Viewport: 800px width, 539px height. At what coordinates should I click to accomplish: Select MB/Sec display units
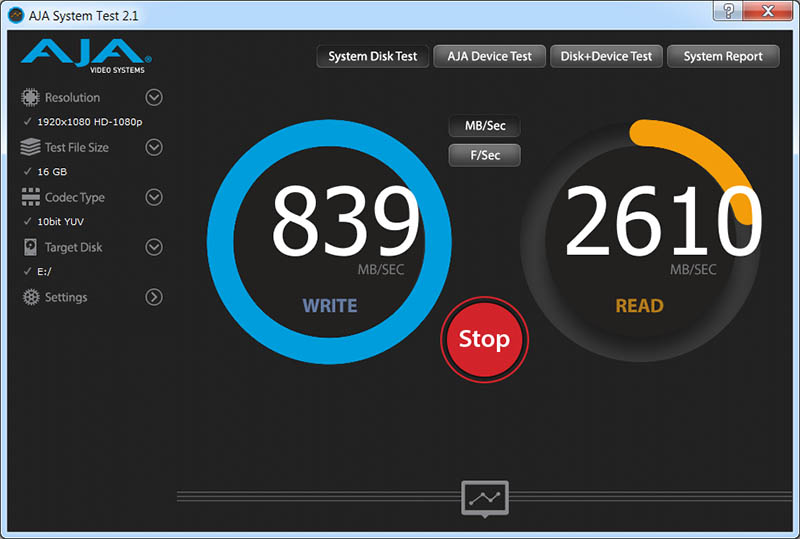pyautogui.click(x=485, y=126)
